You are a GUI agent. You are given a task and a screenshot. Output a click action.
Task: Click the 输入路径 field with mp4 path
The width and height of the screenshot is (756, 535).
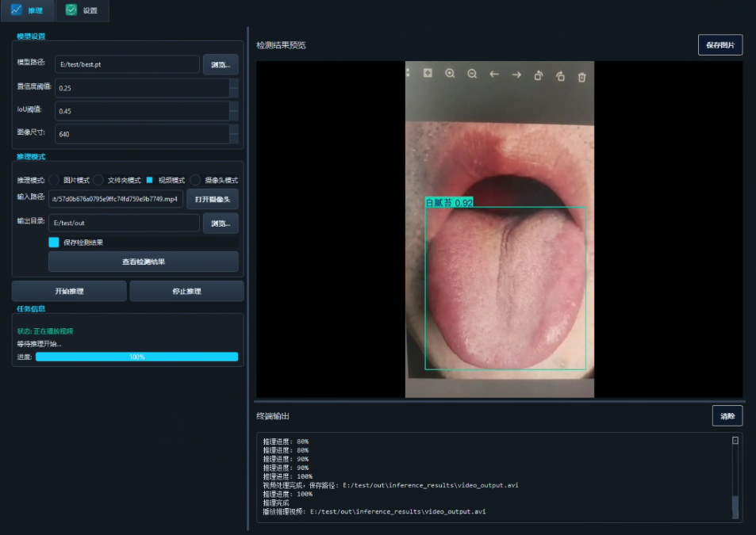(116, 199)
